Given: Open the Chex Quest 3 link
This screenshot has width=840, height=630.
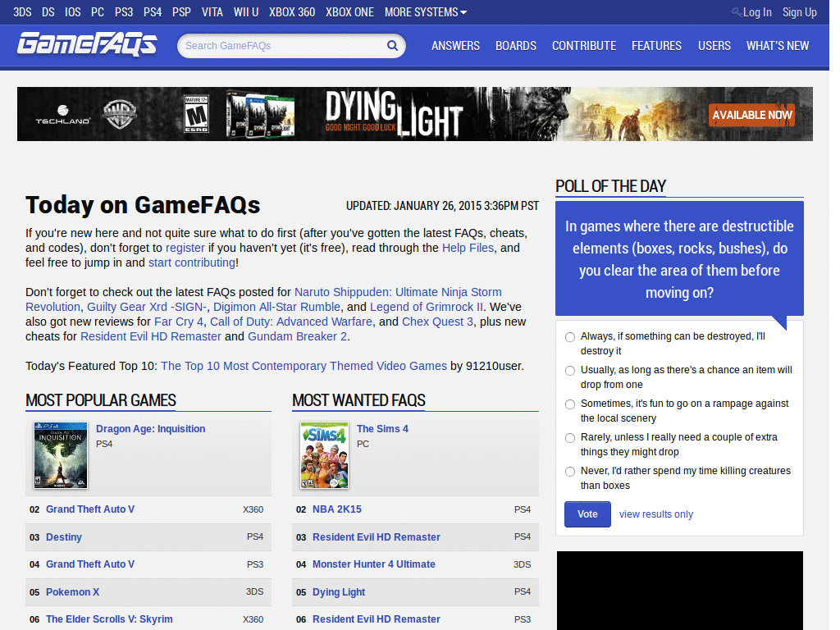Looking at the screenshot, I should 438,322.
